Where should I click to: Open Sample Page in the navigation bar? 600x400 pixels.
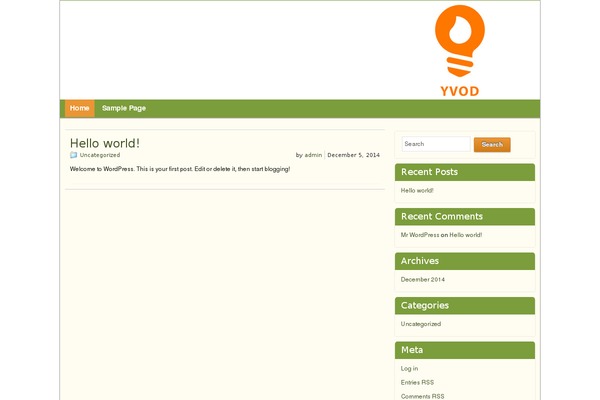pos(124,108)
